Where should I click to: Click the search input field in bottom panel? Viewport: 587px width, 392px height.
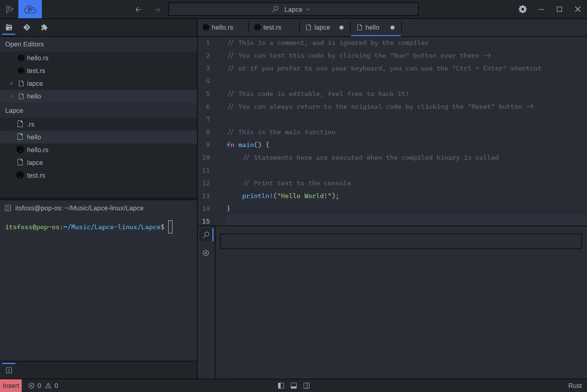click(401, 241)
